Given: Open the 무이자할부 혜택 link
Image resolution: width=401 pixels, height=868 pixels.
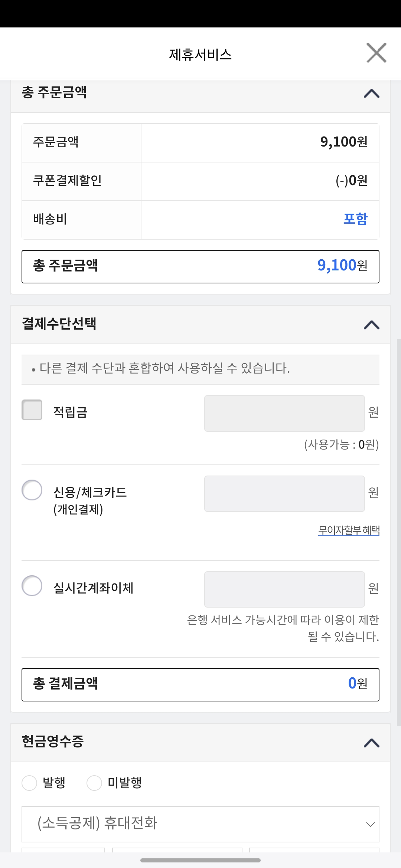Looking at the screenshot, I should 349,530.
